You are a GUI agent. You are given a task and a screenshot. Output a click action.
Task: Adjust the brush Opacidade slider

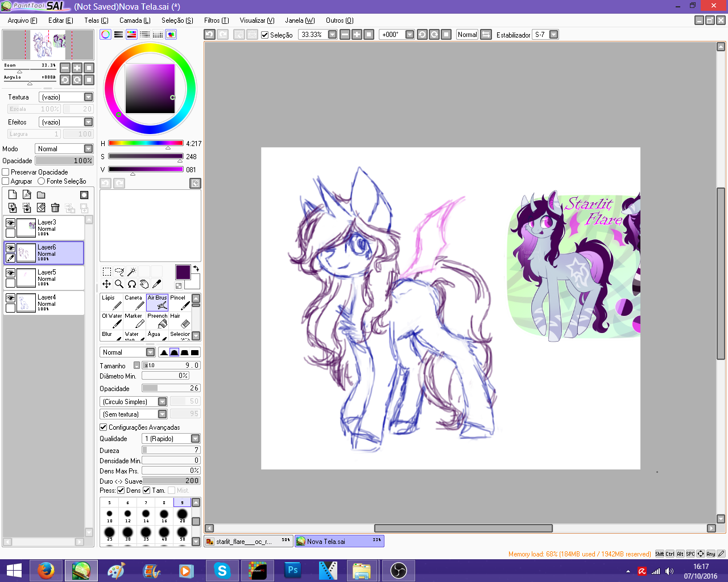[x=171, y=388]
